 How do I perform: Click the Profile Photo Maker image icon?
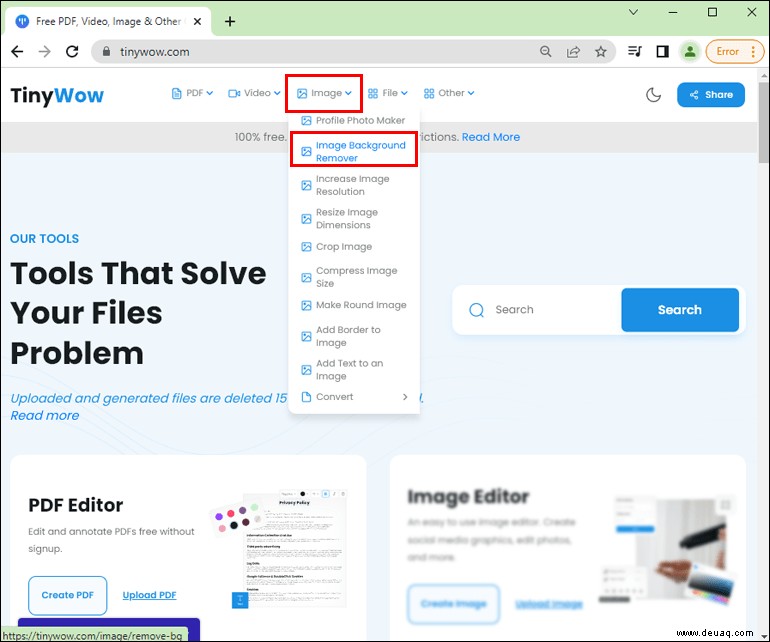click(x=306, y=120)
